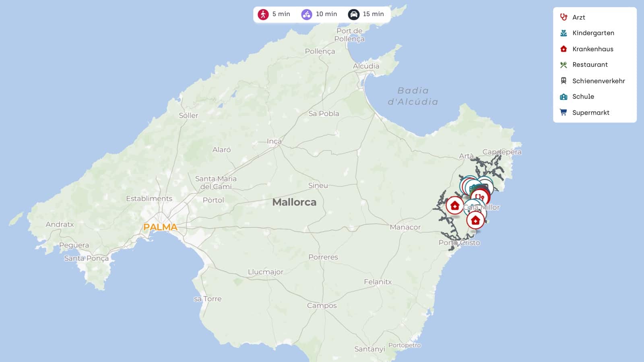Click the Schienenverkehr train icon
This screenshot has height=362, width=644.
coord(563,81)
